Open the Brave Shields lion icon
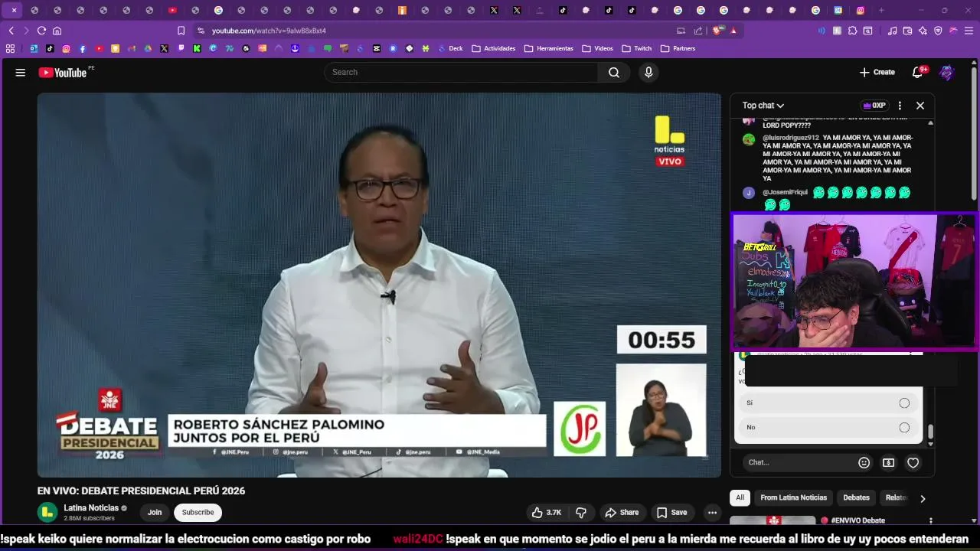The width and height of the screenshot is (980, 551). [x=717, y=31]
